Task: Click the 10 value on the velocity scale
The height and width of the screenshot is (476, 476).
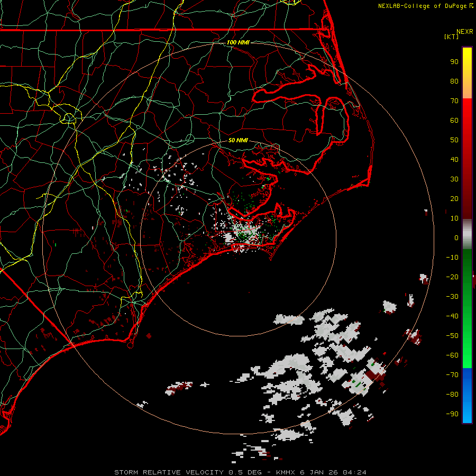Action: 454,218
